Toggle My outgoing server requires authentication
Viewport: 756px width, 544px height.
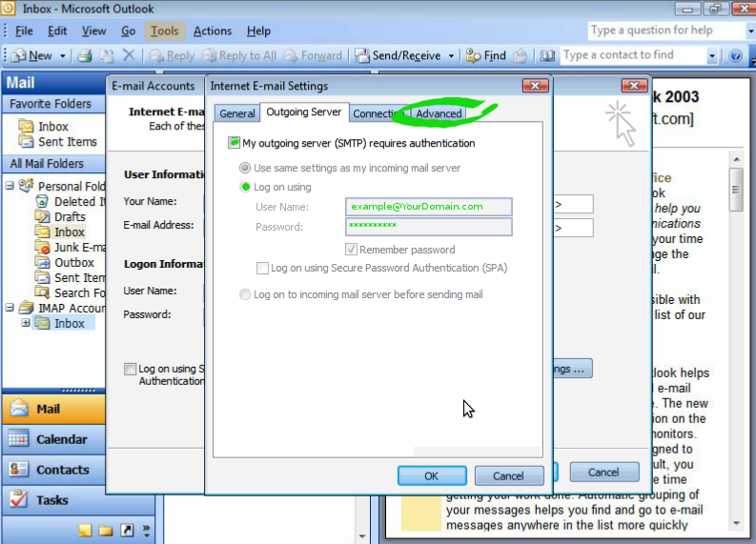click(x=234, y=143)
